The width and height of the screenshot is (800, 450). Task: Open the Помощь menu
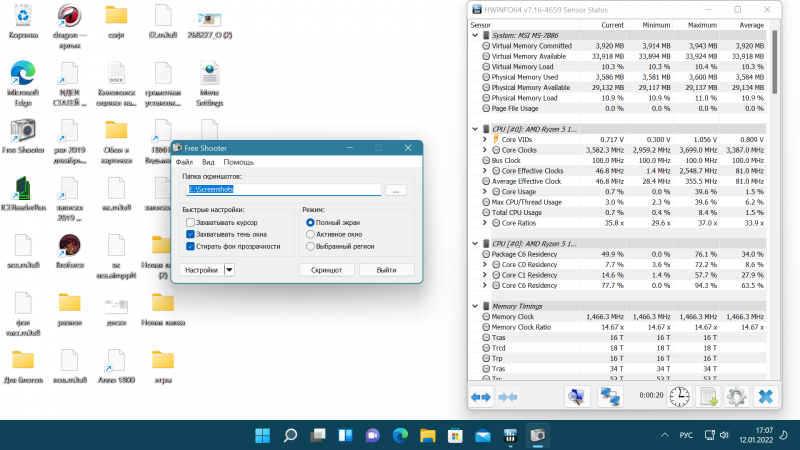(238, 162)
